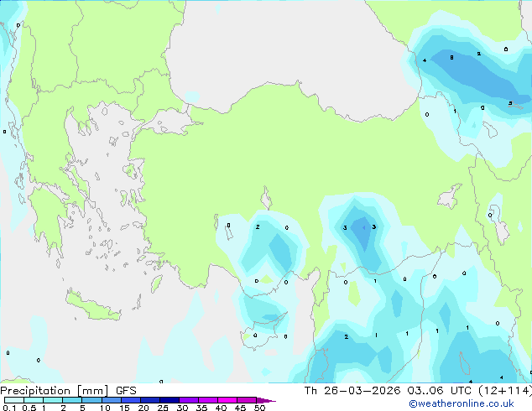
Task: Click the '10' legend value label
Action: point(105,408)
